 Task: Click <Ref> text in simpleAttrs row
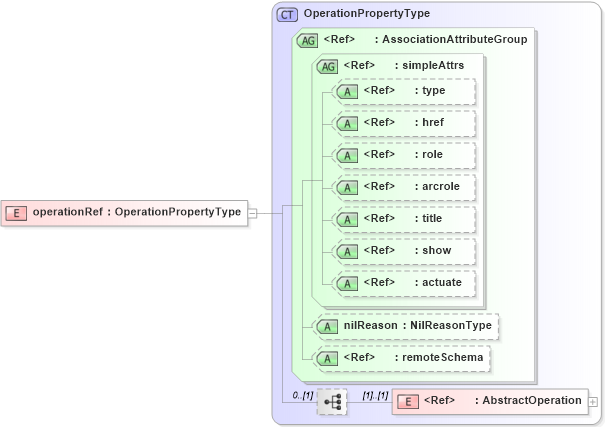tap(359, 65)
